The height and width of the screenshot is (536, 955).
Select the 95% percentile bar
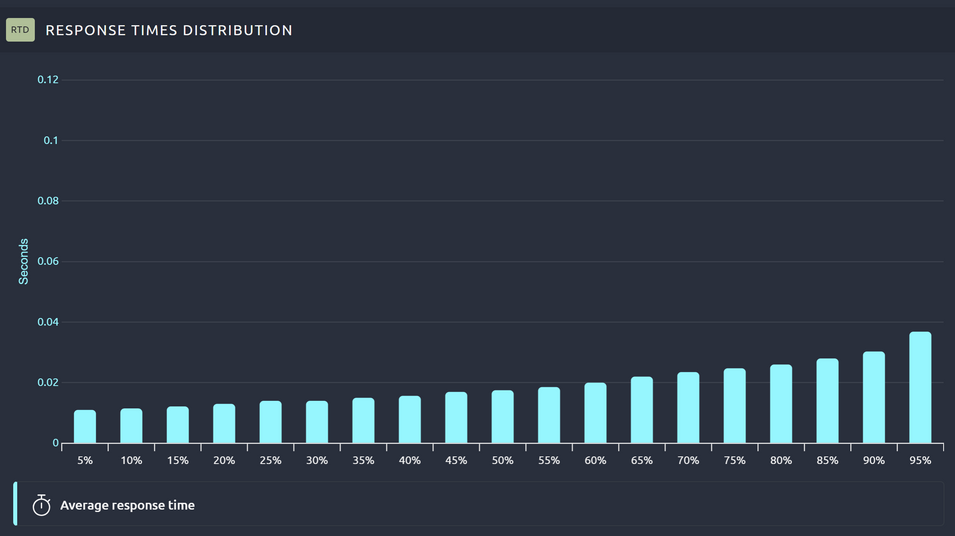pos(920,388)
